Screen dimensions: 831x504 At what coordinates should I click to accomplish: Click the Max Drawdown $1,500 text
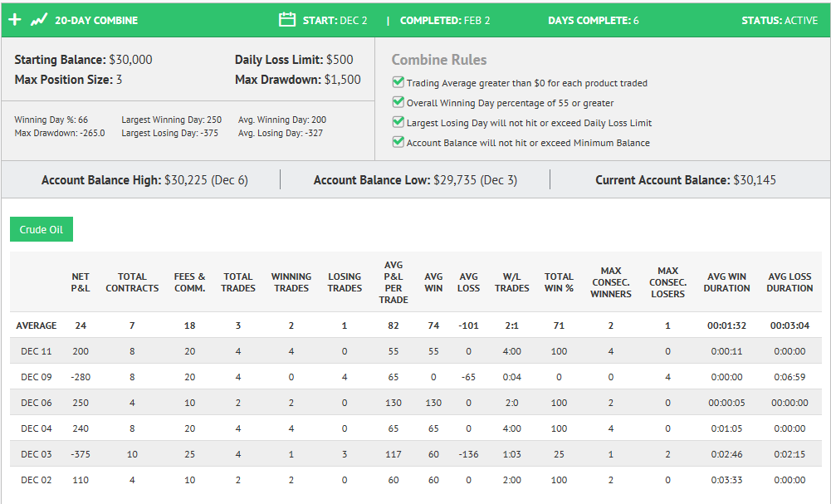click(x=298, y=80)
